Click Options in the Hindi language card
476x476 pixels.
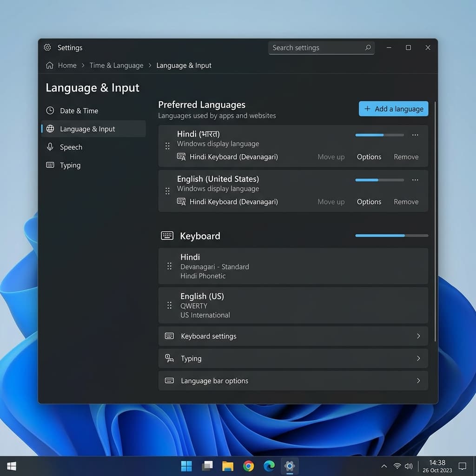pos(369,157)
